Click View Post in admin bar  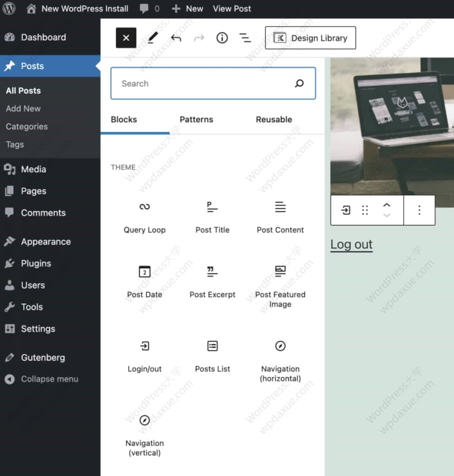[x=232, y=9]
